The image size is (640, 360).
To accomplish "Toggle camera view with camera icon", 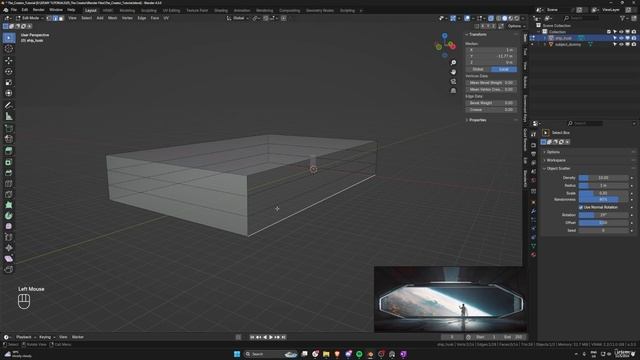I will pyautogui.click(x=453, y=81).
